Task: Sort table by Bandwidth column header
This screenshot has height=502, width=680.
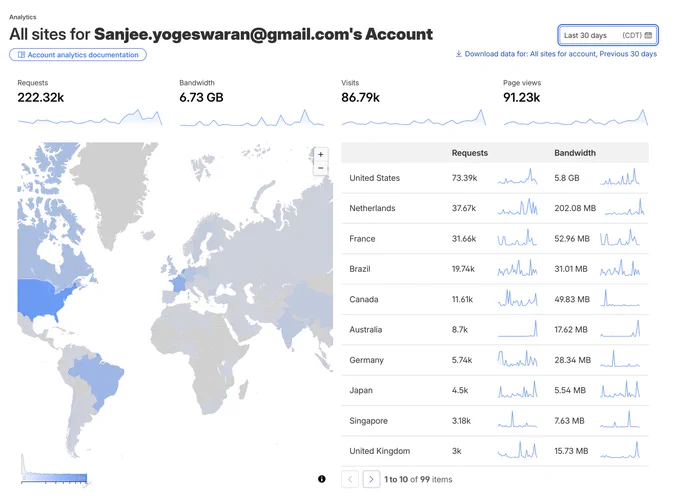Action: 575,153
